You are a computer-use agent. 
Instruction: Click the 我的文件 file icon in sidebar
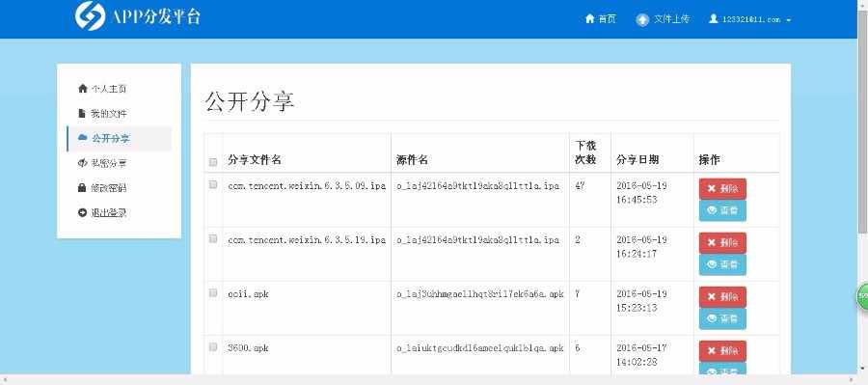coord(83,113)
